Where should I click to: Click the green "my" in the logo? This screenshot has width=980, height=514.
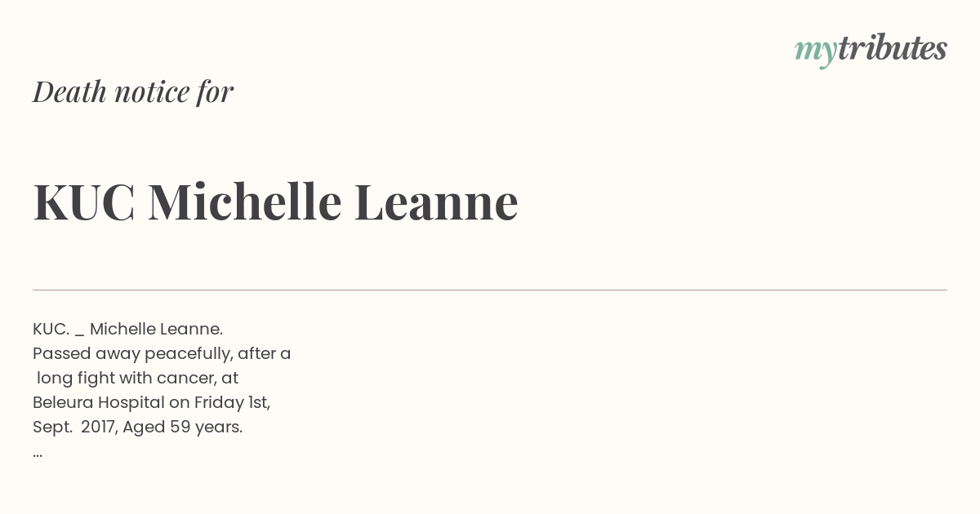[815, 51]
